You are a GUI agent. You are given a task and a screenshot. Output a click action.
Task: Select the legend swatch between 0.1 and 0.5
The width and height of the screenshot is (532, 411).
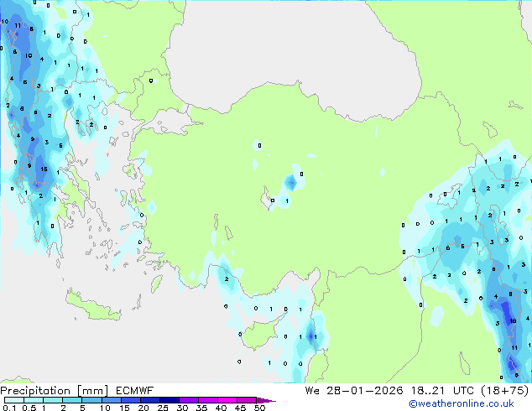(x=14, y=400)
